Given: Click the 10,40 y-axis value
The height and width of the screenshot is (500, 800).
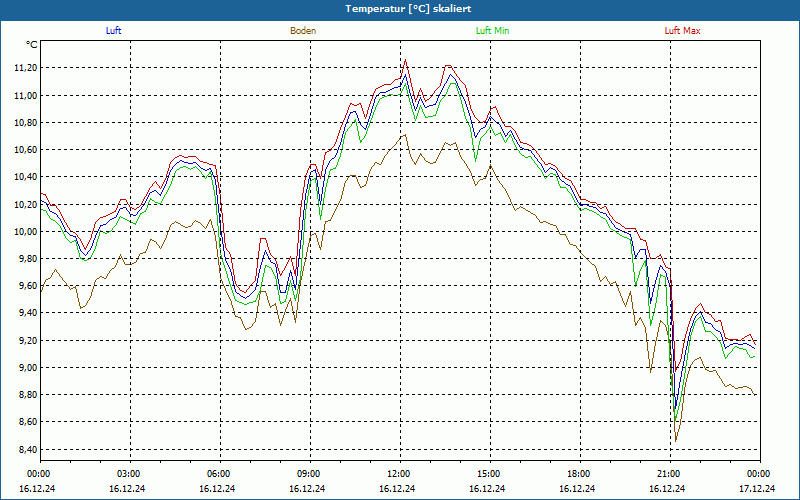Looking at the screenshot, I should click(24, 177).
